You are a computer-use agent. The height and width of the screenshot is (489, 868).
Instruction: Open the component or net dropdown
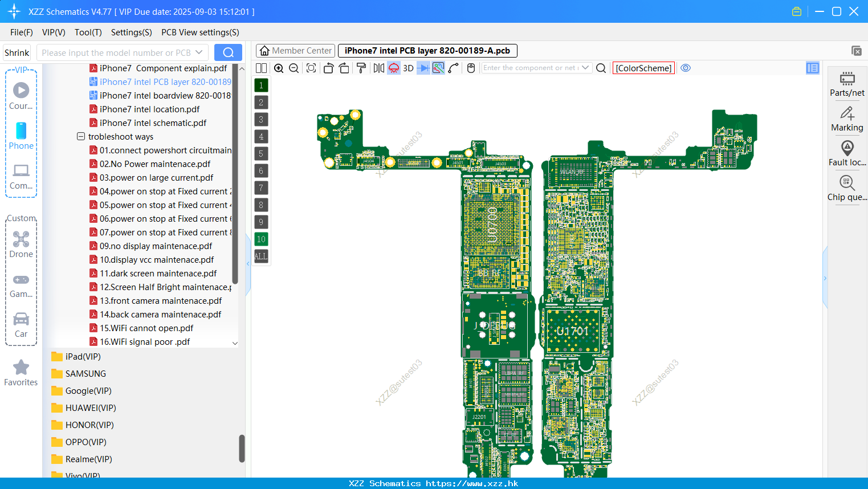point(585,68)
